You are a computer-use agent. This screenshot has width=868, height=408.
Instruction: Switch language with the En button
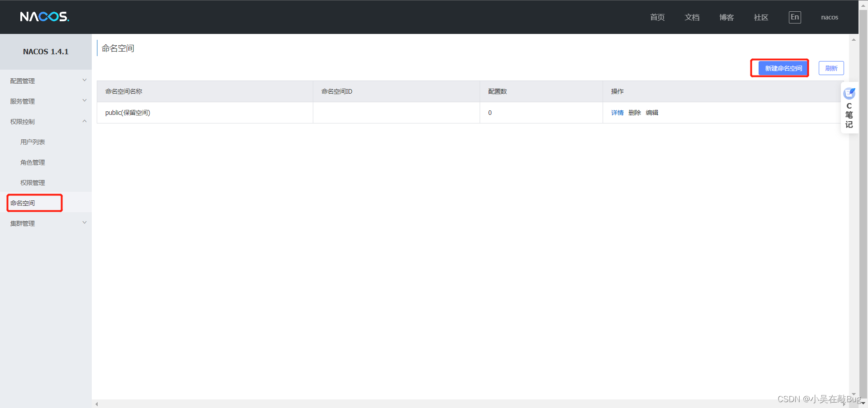[x=795, y=17]
